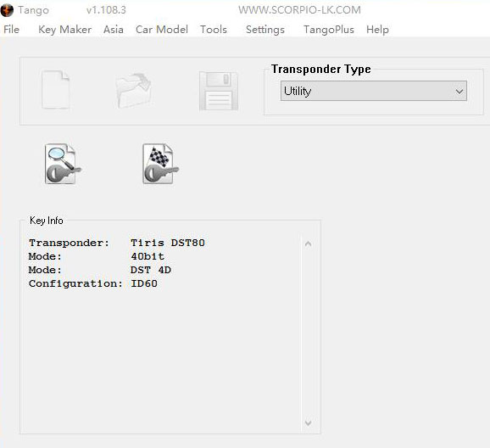Click the read key magnifier icon

[x=63, y=164]
